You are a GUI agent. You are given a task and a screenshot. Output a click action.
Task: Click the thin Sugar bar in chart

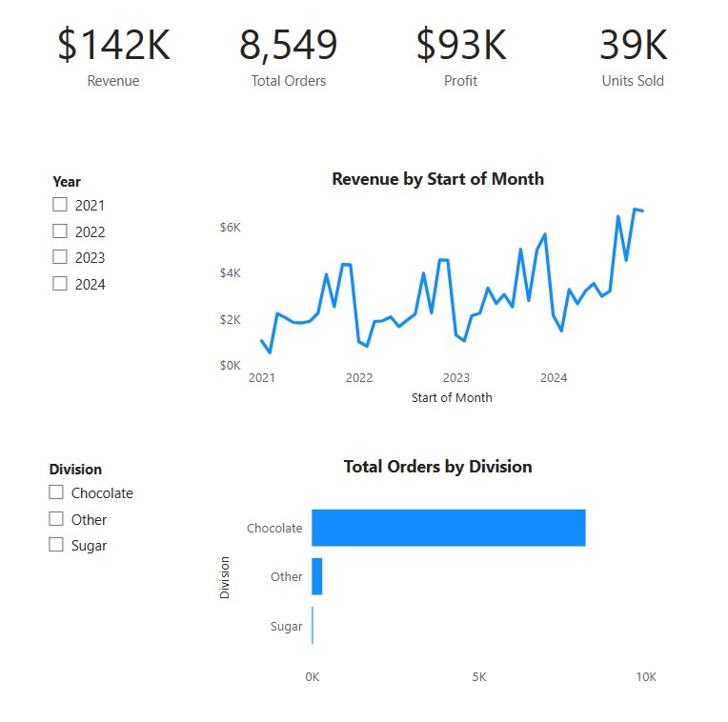coord(313,625)
